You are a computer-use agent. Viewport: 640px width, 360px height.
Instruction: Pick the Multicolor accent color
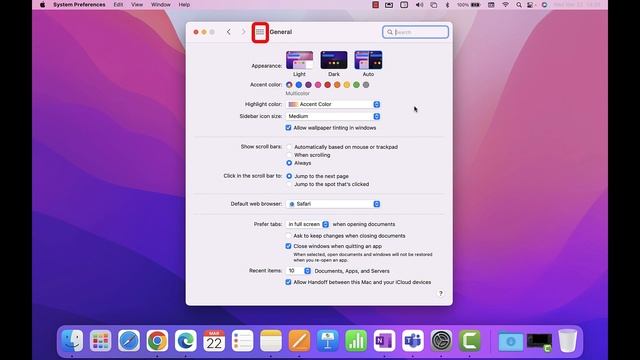coord(289,85)
